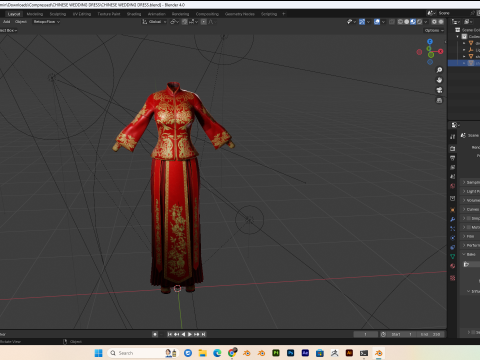480x360 pixels.
Task: Open the Object Constraints properties tab
Action: click(452, 247)
